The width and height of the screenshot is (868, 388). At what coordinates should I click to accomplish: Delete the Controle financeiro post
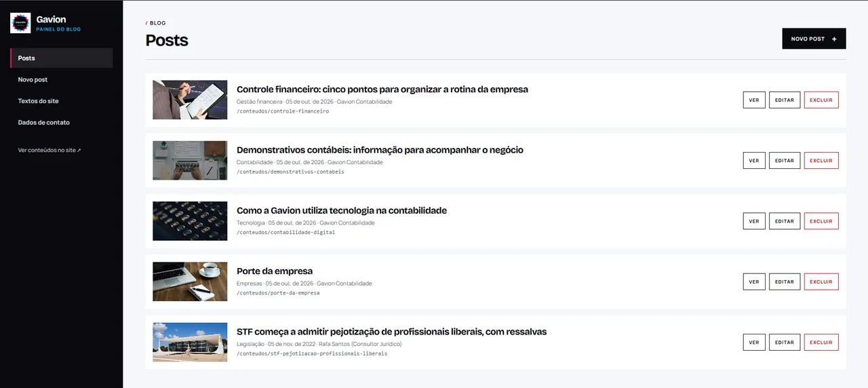(821, 100)
